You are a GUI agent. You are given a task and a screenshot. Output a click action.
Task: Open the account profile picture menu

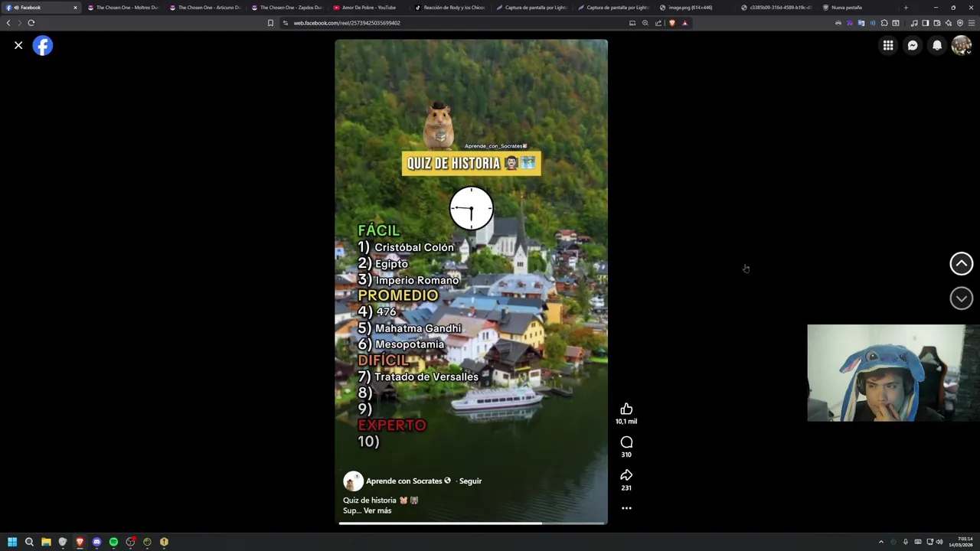click(x=962, y=45)
